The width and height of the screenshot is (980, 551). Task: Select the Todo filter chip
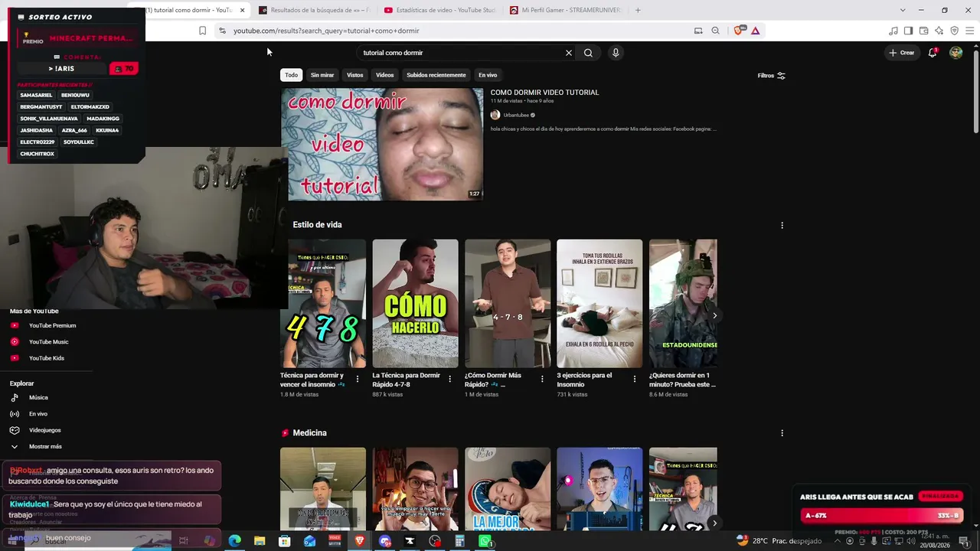pyautogui.click(x=292, y=75)
